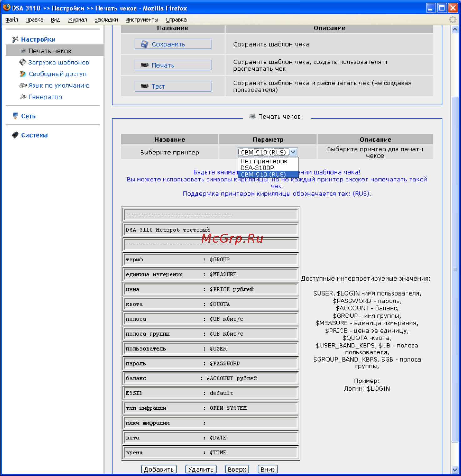Choose DSA-3100P in the printer list
461x476 pixels.
click(269, 168)
